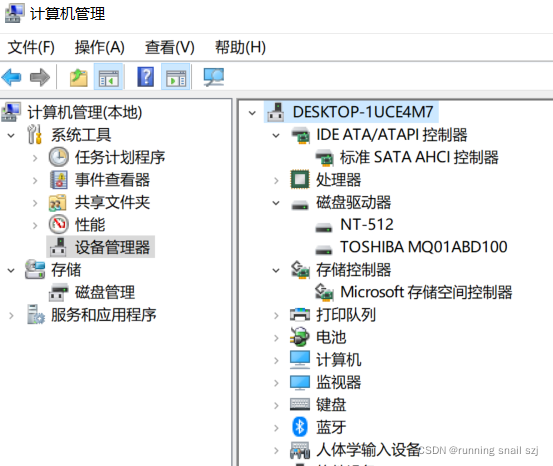
Task: Click the 服务和应用程序 server icon
Action: [x=36, y=314]
